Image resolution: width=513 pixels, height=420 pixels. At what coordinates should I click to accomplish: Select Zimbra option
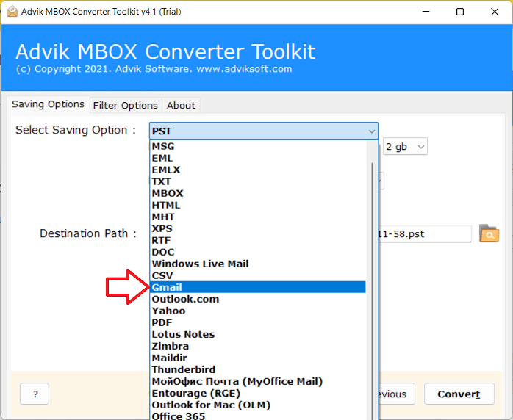258,346
